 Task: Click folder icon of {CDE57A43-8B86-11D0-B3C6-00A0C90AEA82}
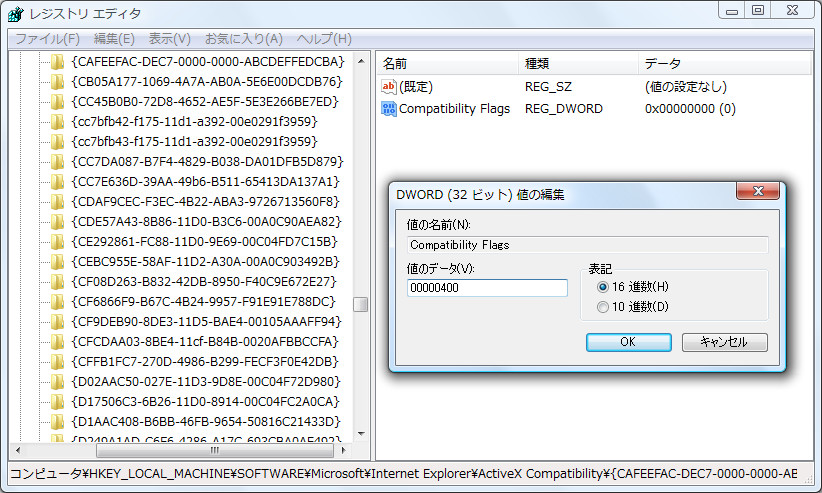[57, 222]
